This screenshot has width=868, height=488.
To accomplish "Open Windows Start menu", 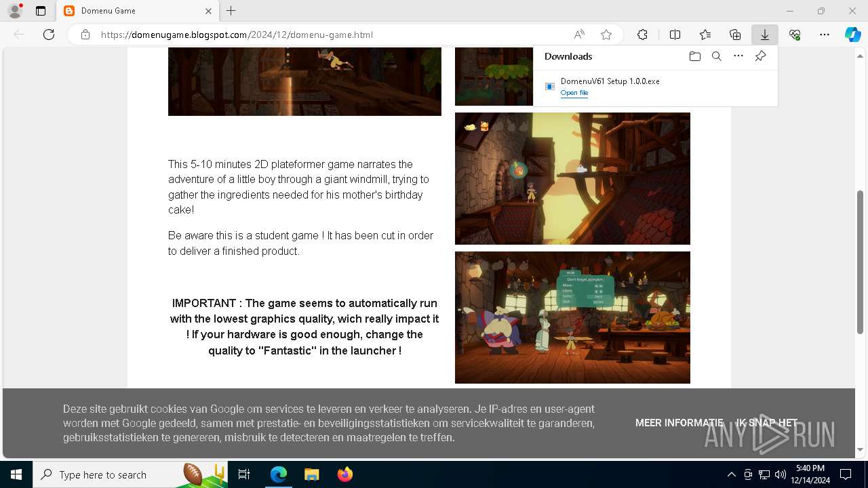I will [16, 474].
